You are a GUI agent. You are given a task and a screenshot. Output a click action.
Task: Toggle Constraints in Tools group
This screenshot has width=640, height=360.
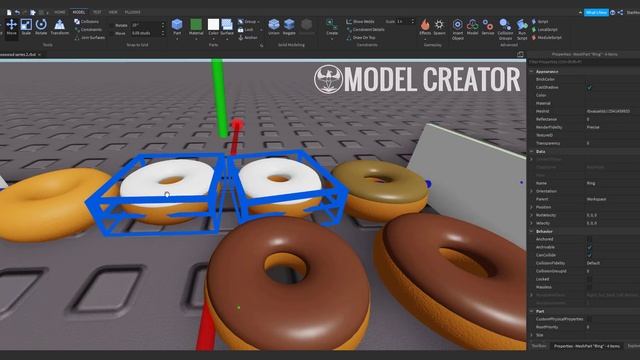coord(88,29)
